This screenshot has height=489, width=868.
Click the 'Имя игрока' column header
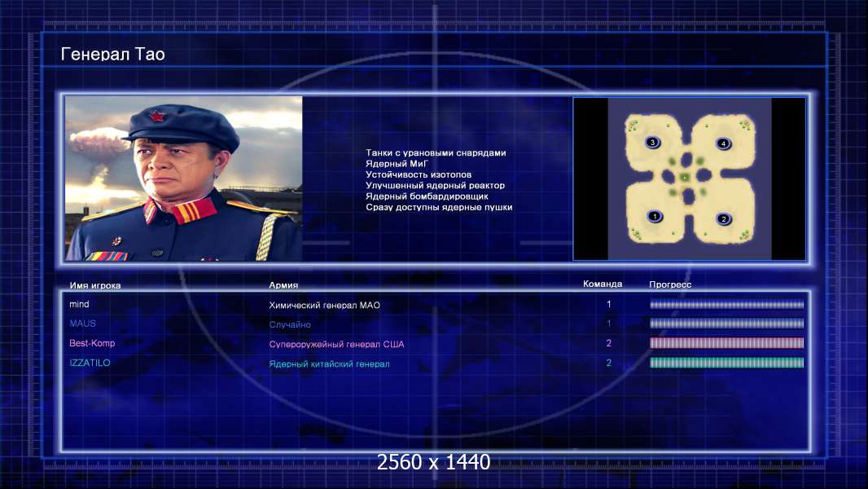pyautogui.click(x=95, y=286)
